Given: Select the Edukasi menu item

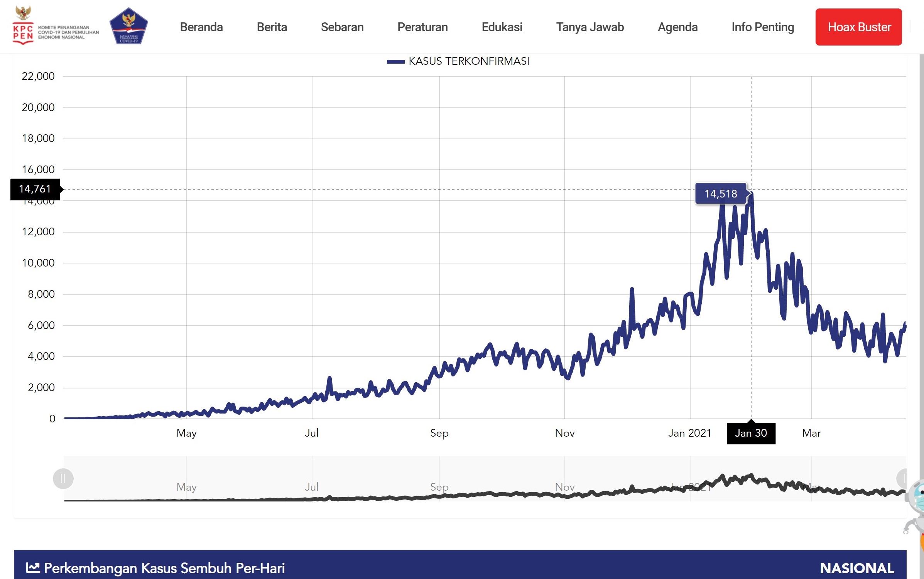Looking at the screenshot, I should coord(502,27).
